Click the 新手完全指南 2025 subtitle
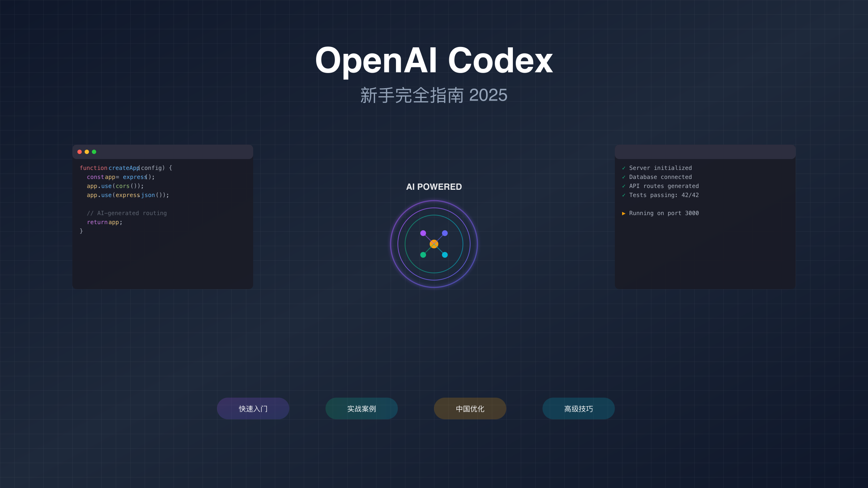The height and width of the screenshot is (488, 868). 434,95
